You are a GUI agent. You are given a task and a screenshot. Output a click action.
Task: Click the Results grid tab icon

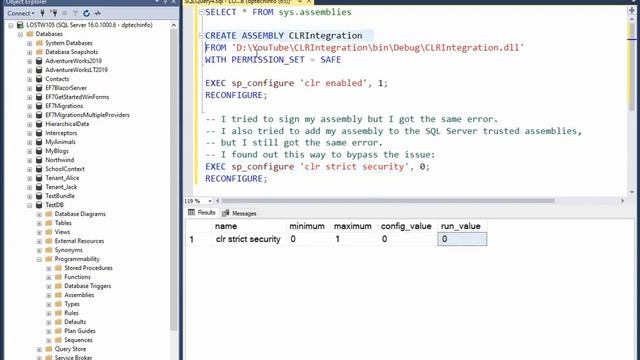coord(191,212)
